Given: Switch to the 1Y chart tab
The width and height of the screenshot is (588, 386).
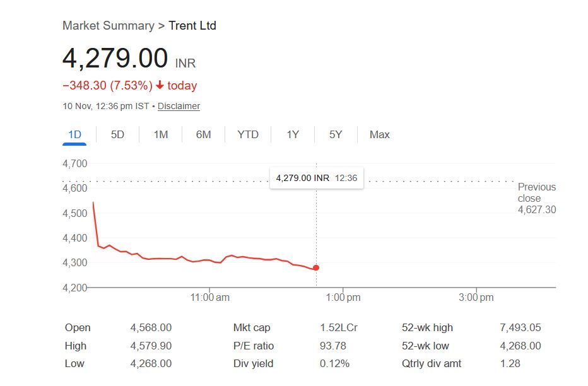Looking at the screenshot, I should [293, 134].
